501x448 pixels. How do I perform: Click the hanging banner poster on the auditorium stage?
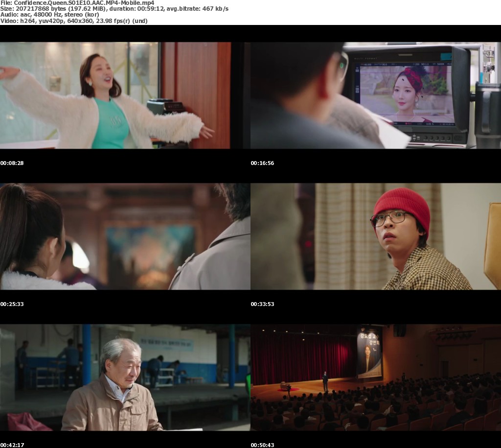(x=369, y=353)
